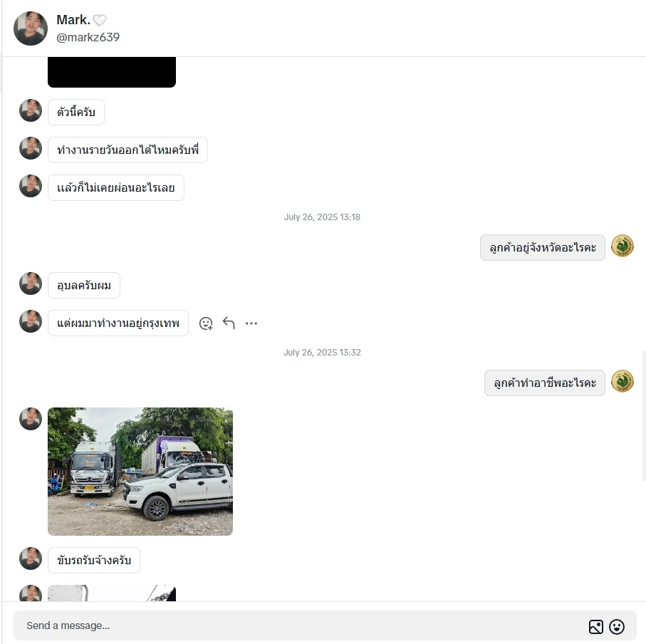The height and width of the screenshot is (644, 646).
Task: Open the partially visible image at the bottom
Action: [x=112, y=593]
